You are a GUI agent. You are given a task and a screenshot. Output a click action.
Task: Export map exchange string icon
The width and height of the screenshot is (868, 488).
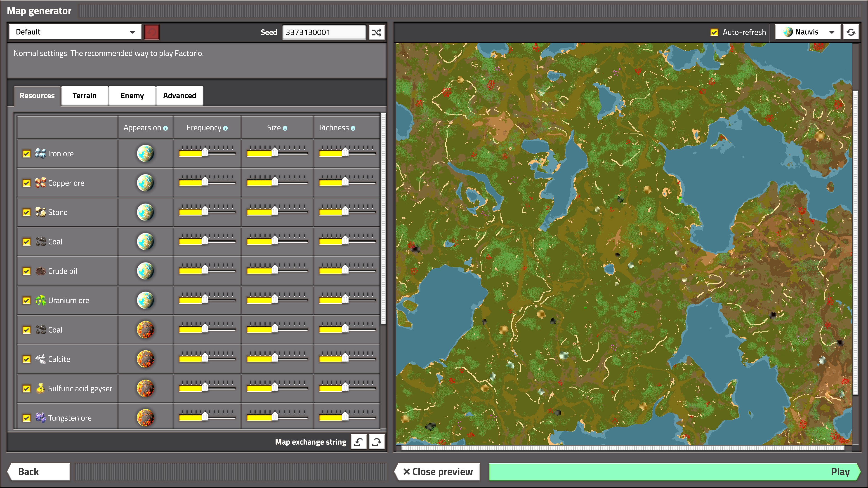pos(377,441)
